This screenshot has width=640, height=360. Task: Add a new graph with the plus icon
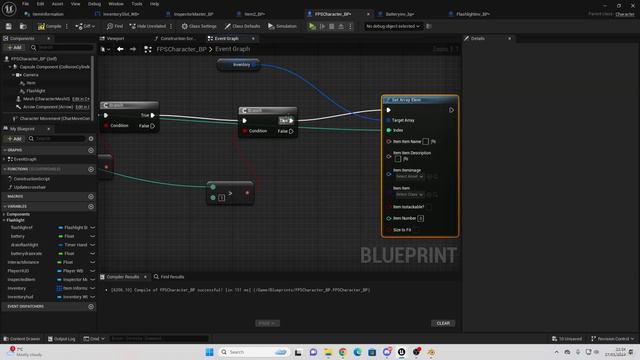(91, 150)
